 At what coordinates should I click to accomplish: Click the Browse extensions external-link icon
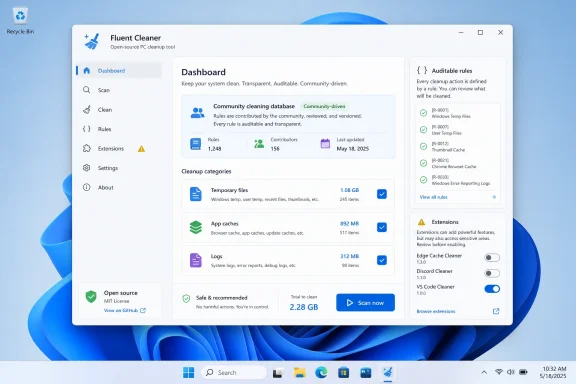496,311
